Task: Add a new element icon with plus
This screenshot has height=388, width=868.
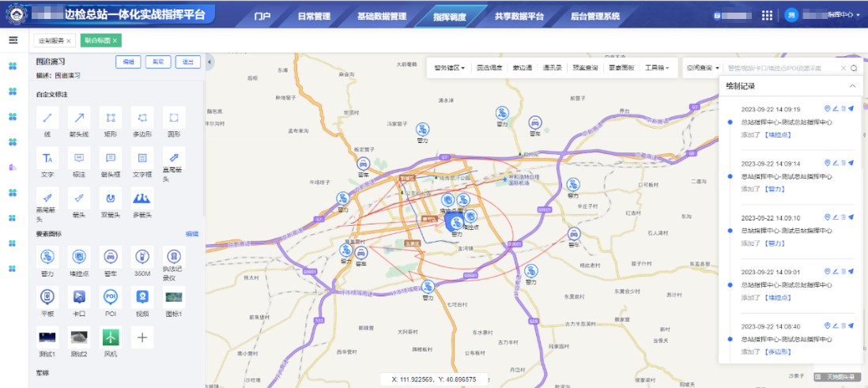Action: coord(142,337)
